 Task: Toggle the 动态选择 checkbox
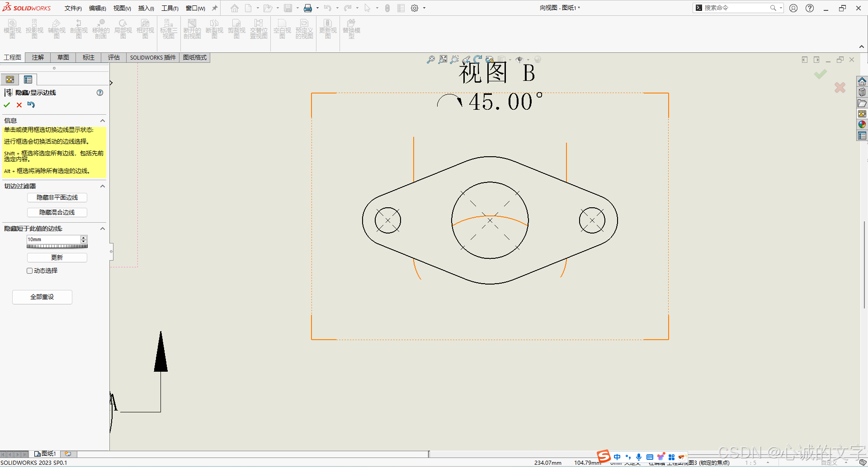29,271
